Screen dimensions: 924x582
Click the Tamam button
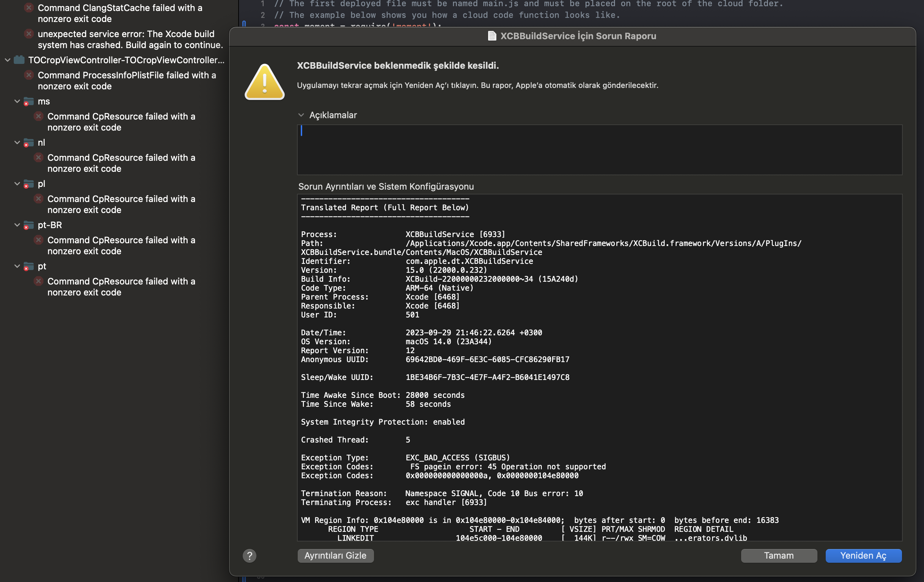[779, 556]
